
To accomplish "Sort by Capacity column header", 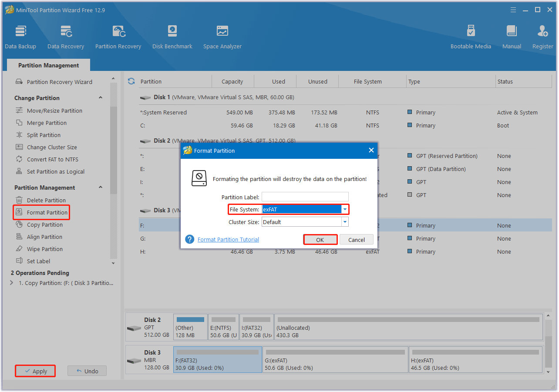I will [232, 81].
